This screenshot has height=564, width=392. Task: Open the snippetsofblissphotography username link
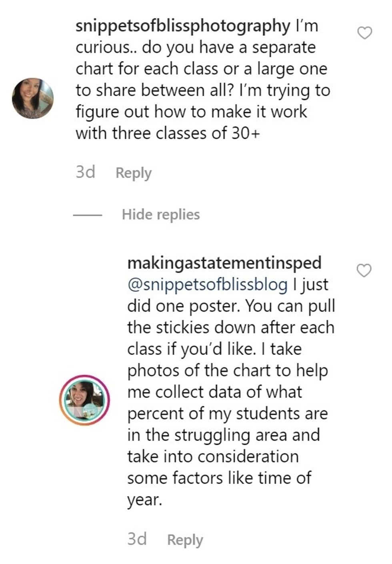183,26
